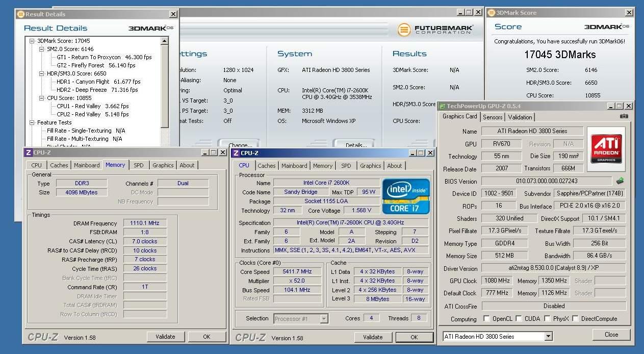Minimize the main 3DMark06 window
The image size is (644, 354).
point(460,12)
